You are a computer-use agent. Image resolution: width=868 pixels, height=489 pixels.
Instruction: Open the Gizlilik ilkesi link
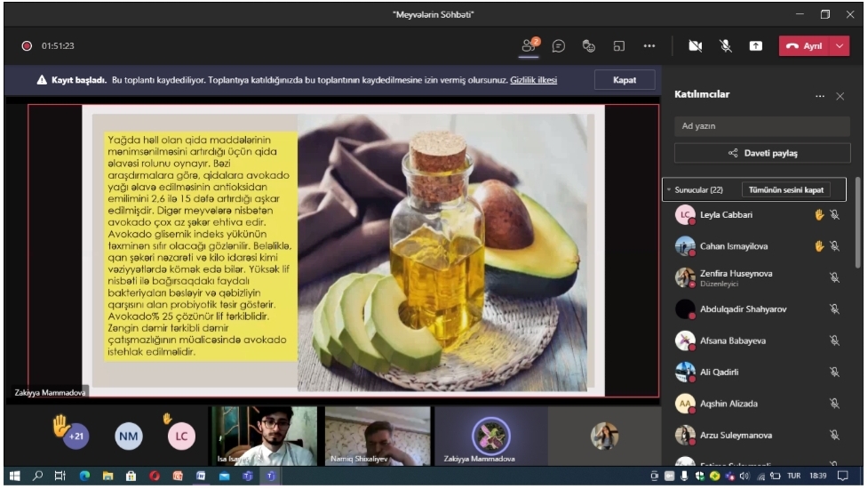(x=533, y=80)
